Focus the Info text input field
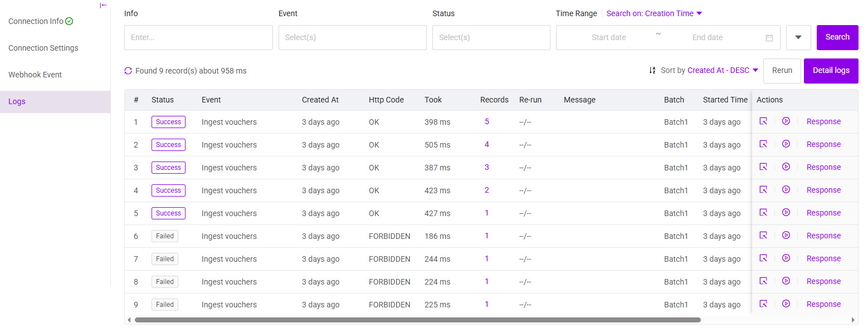Screen dimensions: 868x328 [x=198, y=38]
